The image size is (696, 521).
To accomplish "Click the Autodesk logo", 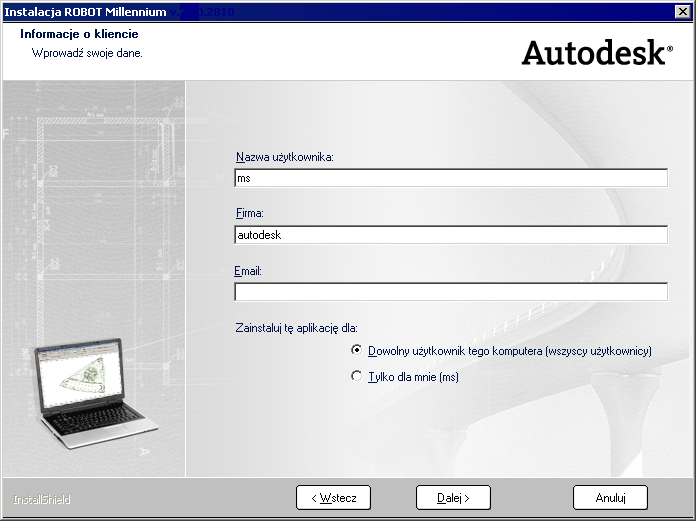I will [x=597, y=53].
